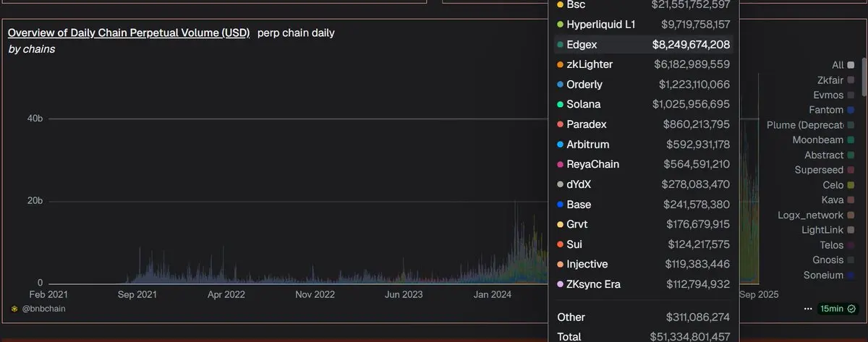868x342 pixels.
Task: Toggle the Kava series in legend
Action: 838,200
